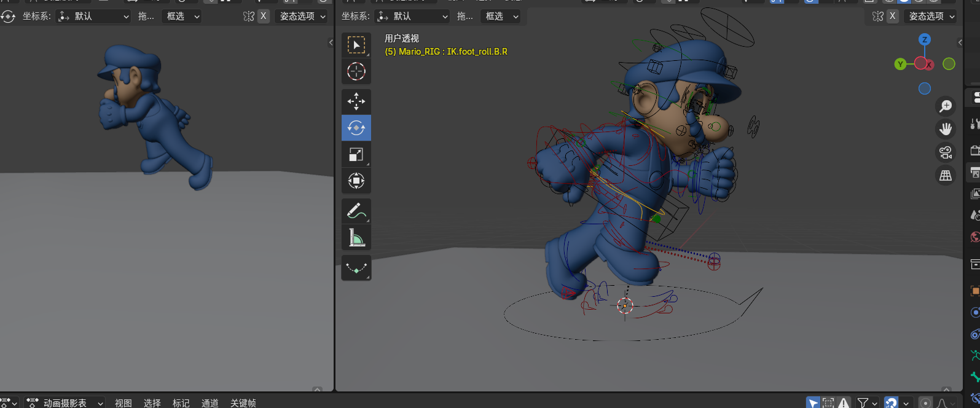This screenshot has height=408, width=980.
Task: Toggle butterfly mirror icon in left viewport
Action: pos(249,17)
